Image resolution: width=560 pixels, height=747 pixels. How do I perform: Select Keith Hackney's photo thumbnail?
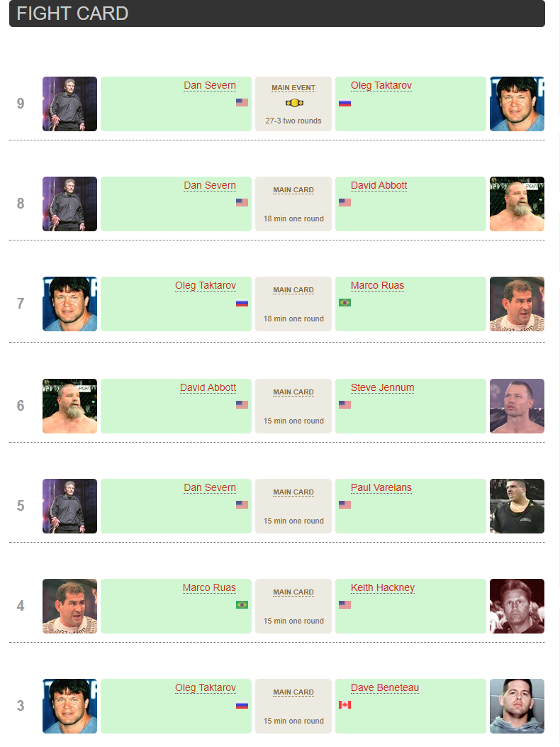[517, 606]
